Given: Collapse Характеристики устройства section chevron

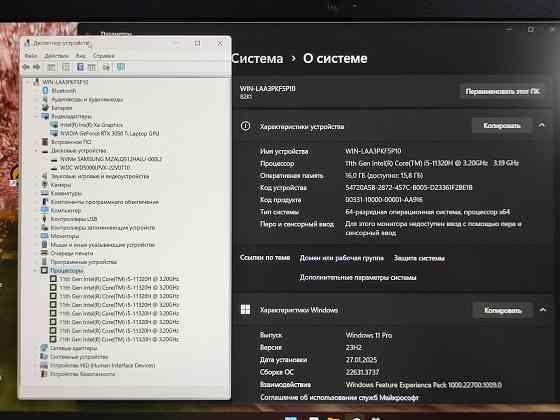Looking at the screenshot, I should [x=542, y=125].
